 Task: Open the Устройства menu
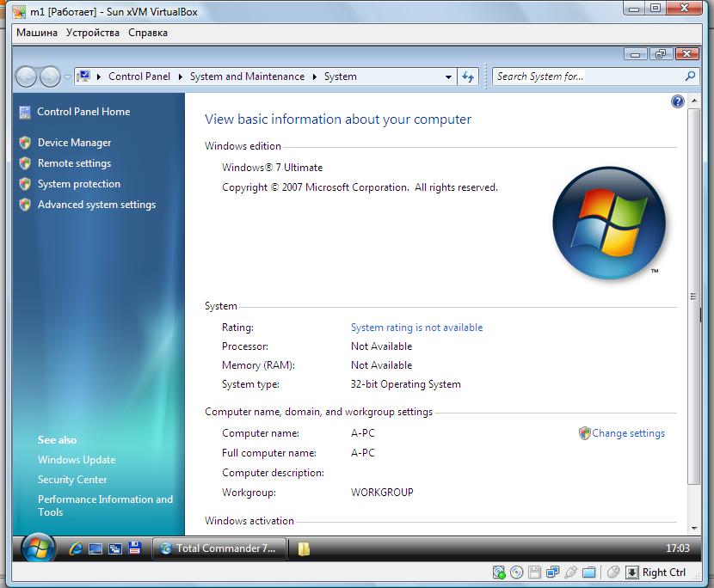click(x=93, y=33)
